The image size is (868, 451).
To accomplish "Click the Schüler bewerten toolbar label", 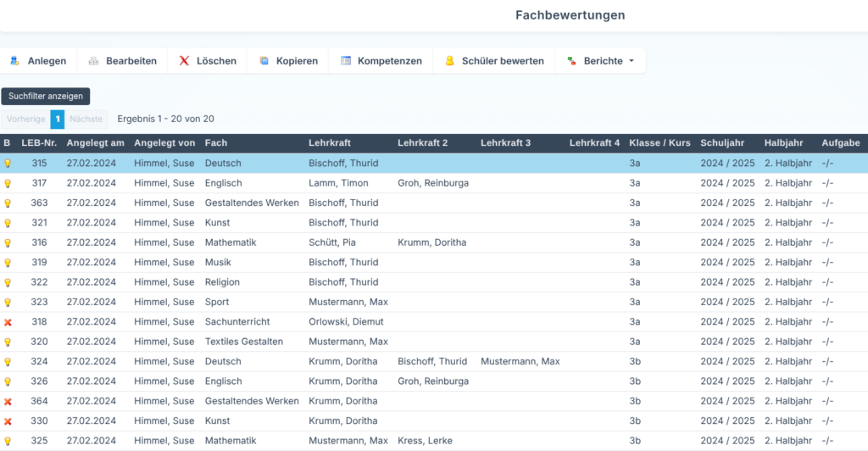I will (x=504, y=61).
